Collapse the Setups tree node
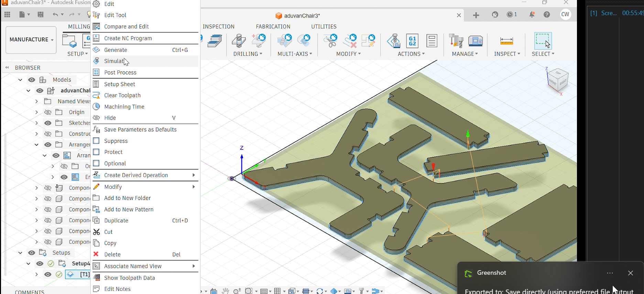Viewport: 644px width, 294px height. [20, 253]
